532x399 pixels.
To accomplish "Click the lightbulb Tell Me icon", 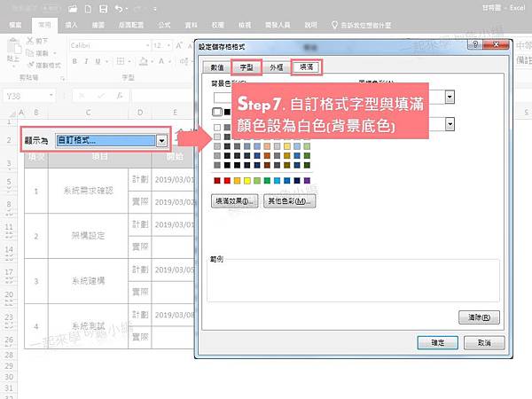I will tap(334, 25).
